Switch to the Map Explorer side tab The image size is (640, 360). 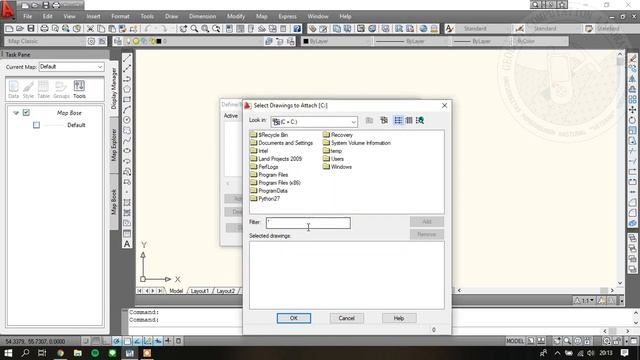coord(114,145)
